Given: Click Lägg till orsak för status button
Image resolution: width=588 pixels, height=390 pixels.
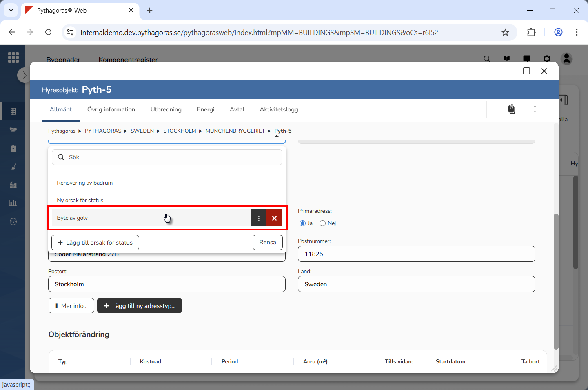Looking at the screenshot, I should tap(95, 243).
